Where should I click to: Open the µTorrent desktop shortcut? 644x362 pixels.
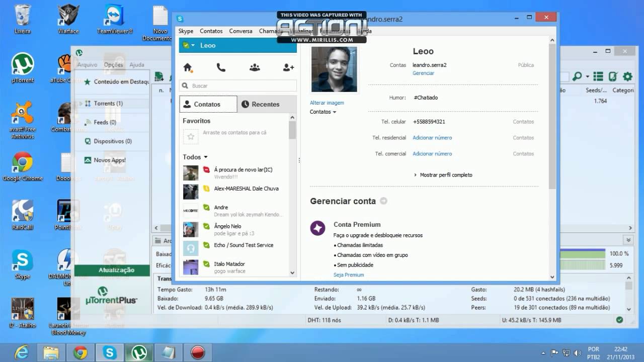(x=22, y=68)
